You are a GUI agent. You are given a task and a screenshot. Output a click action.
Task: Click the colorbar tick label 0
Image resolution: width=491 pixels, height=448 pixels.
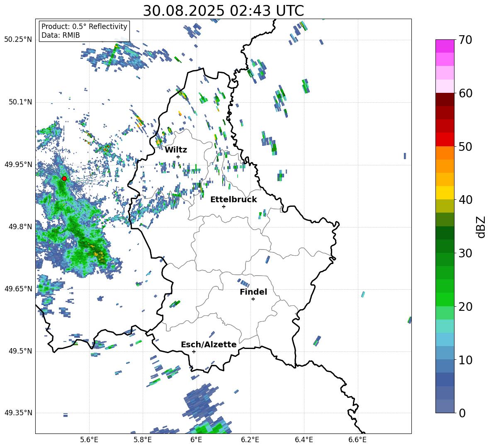tap(462, 413)
